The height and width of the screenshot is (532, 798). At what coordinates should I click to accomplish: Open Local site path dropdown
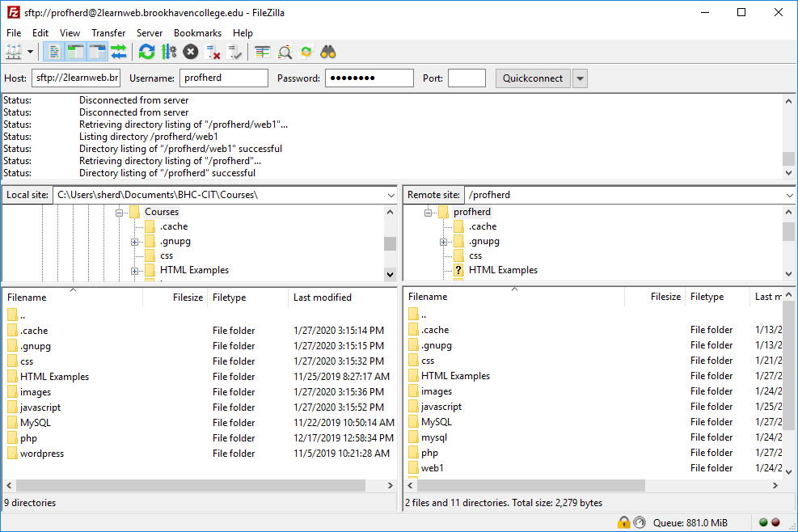(391, 195)
